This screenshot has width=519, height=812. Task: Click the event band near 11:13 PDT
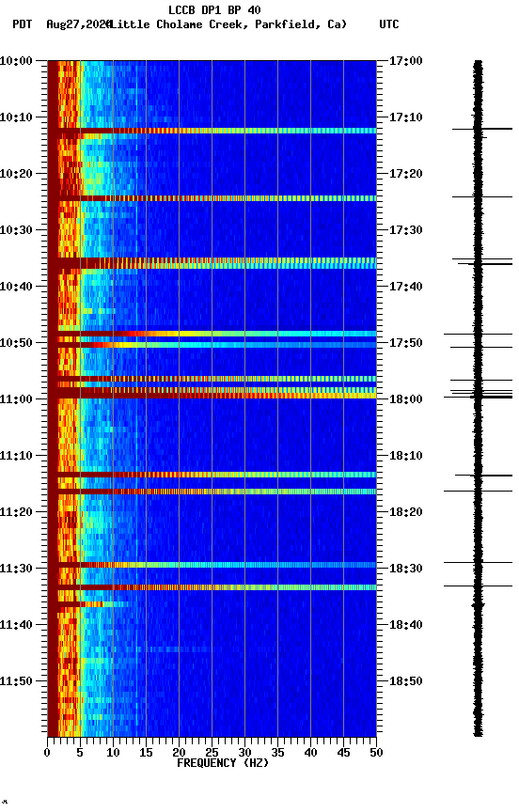pos(212,475)
